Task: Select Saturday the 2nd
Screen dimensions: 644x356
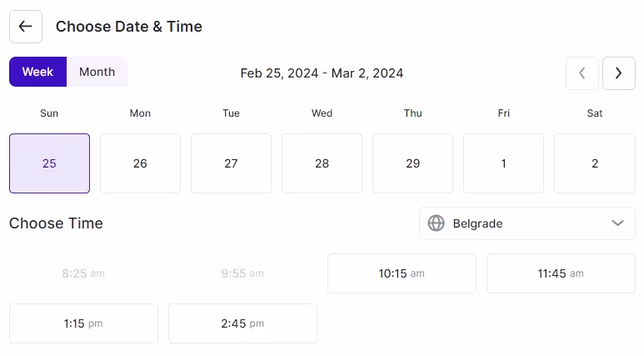Action: click(x=594, y=163)
